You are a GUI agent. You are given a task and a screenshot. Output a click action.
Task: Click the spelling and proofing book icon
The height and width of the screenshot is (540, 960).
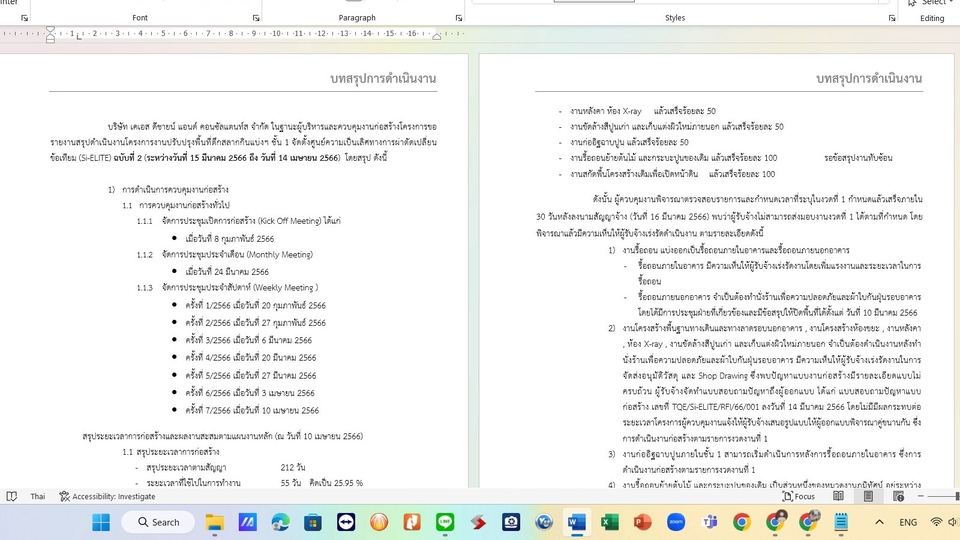tap(12, 497)
